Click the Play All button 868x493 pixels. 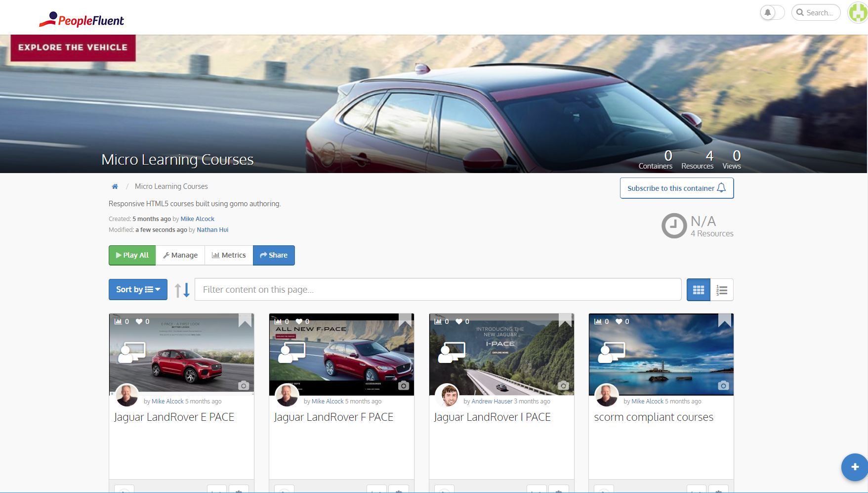(x=132, y=255)
